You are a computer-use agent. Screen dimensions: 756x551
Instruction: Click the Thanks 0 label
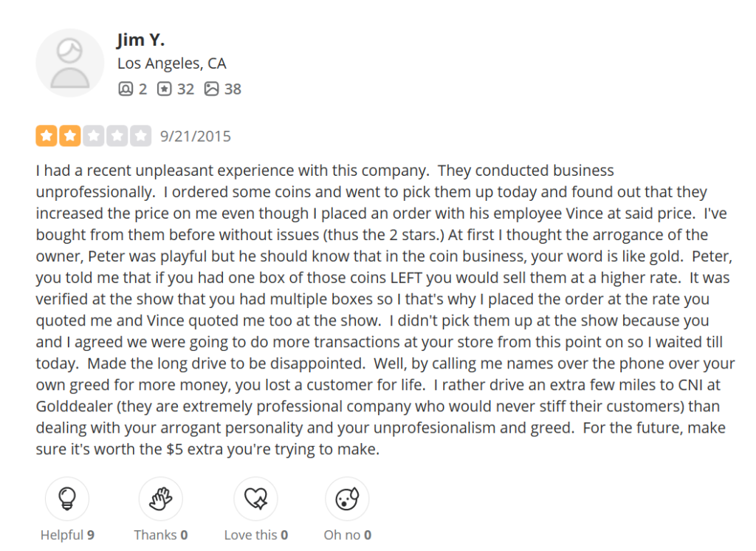(160, 535)
